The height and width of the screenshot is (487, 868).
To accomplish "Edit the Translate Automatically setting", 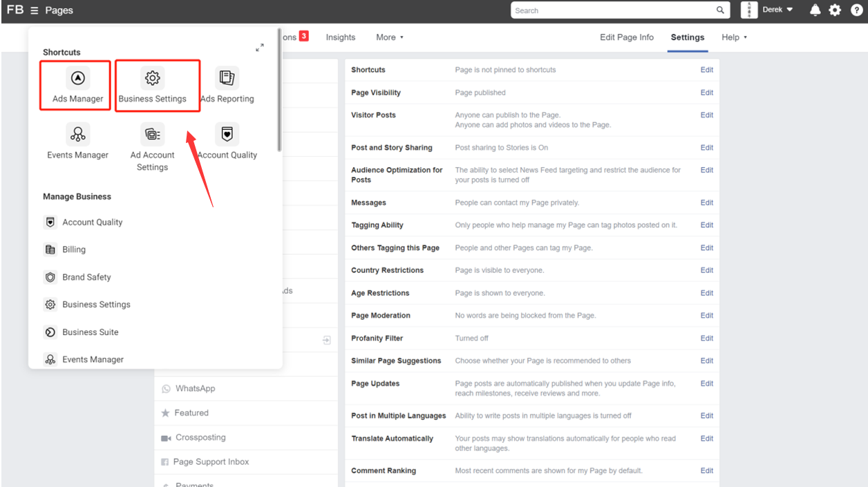I will click(x=707, y=439).
